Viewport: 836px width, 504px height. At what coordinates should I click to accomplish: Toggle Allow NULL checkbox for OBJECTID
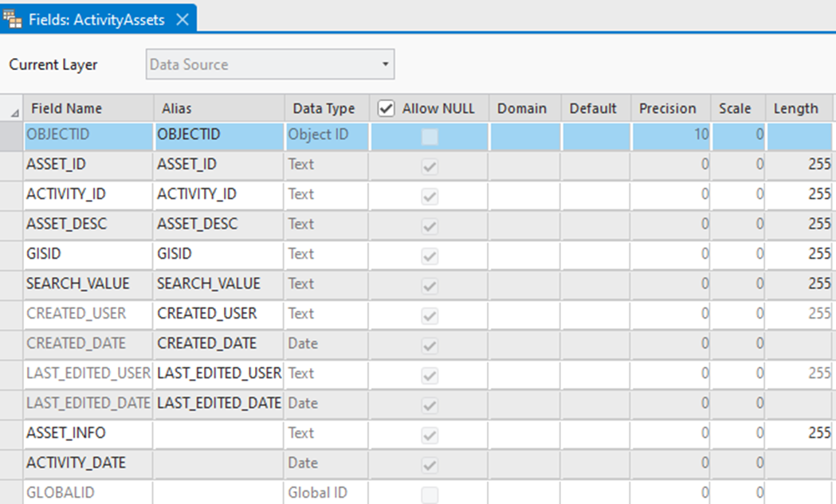[x=430, y=137]
